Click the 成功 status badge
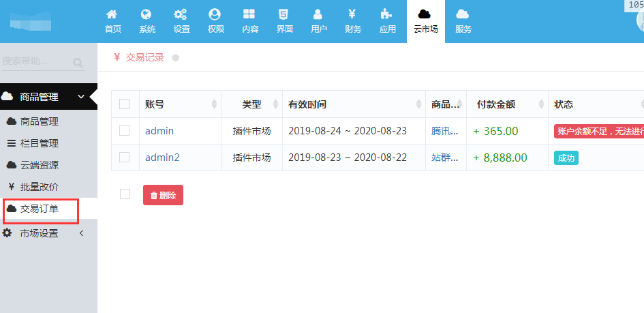Screen dimensions: 644x313 (x=566, y=158)
